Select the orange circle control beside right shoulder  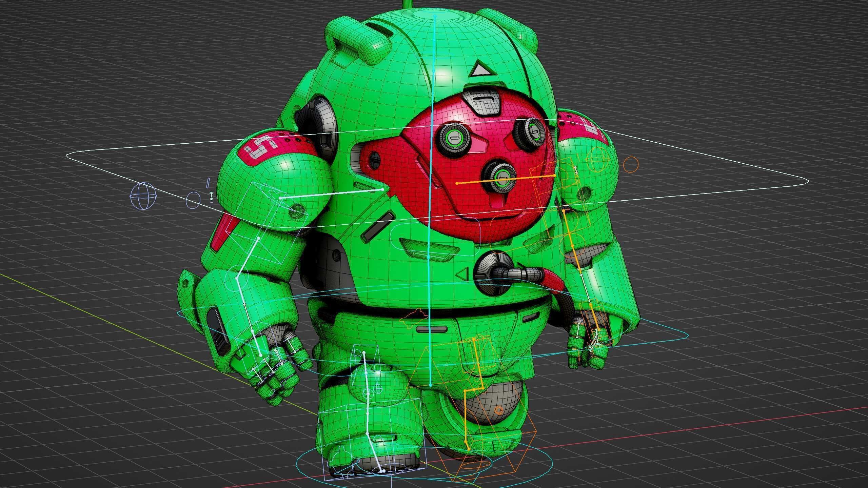pos(631,165)
